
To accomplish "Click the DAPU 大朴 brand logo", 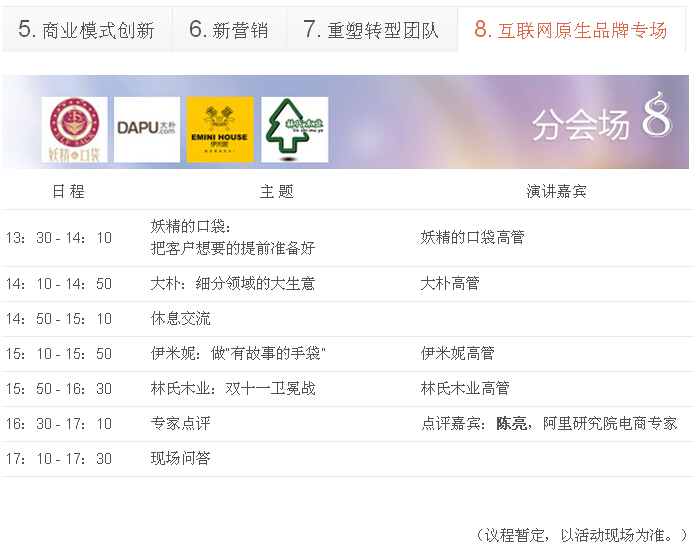I will click(147, 130).
